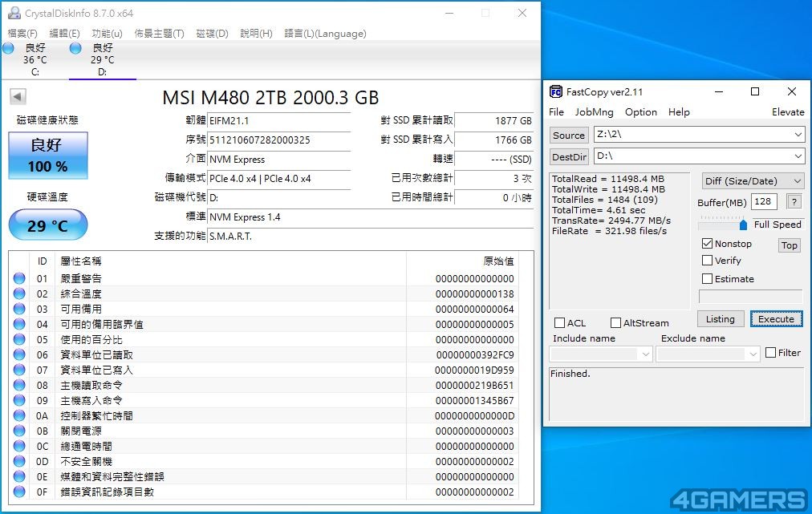
Task: Click the 對 SSD 累計寫入 value 1766 GB
Action: [x=494, y=140]
